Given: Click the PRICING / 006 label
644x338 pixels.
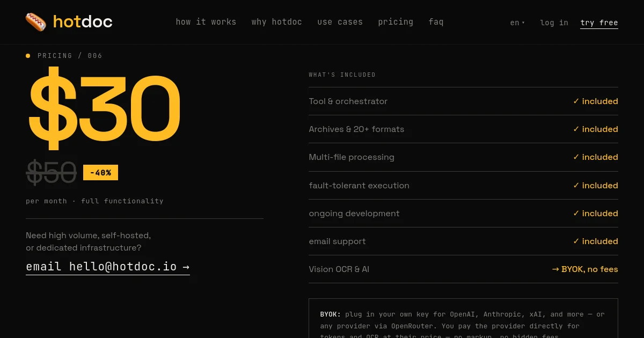Looking at the screenshot, I should pos(70,56).
